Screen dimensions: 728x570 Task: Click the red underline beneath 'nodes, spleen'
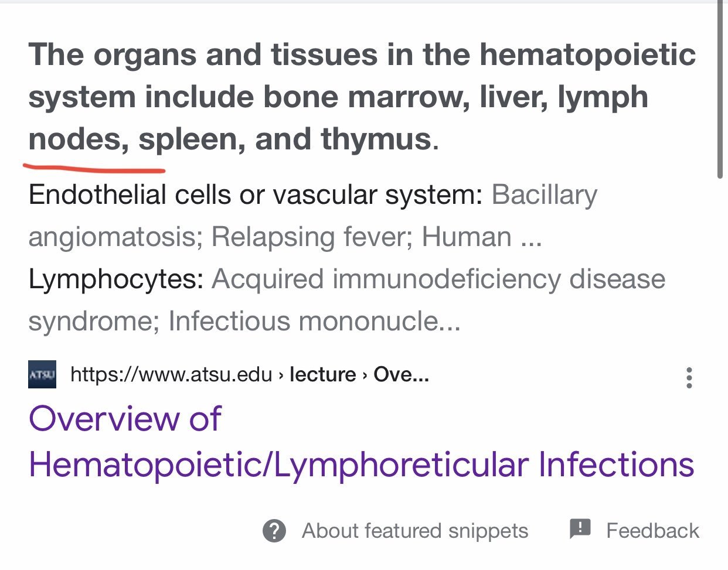tap(94, 169)
